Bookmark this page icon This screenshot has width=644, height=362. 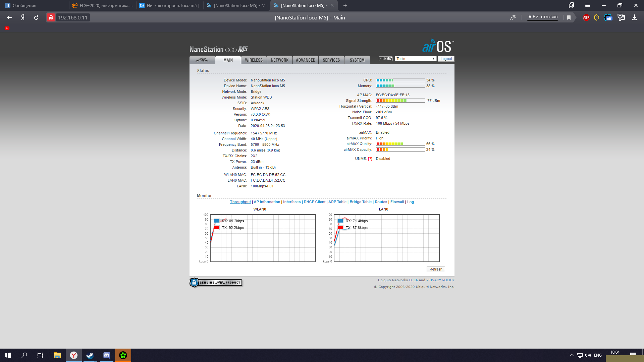point(569,17)
